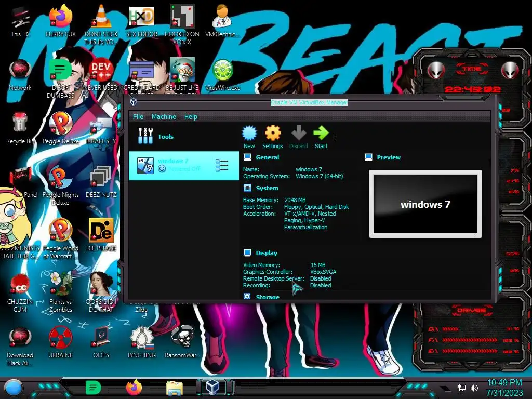Select the UKRAINE radiation desktop icon

pos(60,343)
